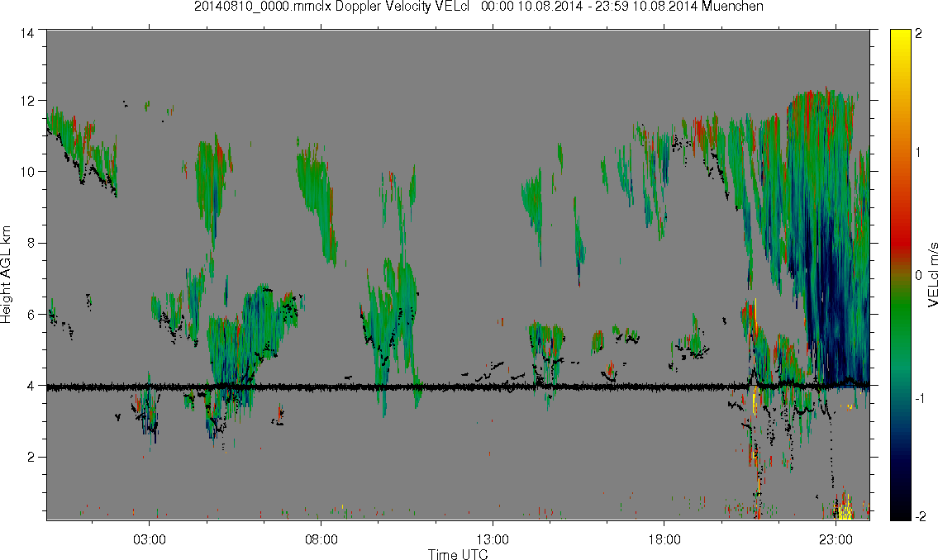Screen dimensions: 938x560
Task: Click the 03:00 time tick label
Action: click(149, 539)
